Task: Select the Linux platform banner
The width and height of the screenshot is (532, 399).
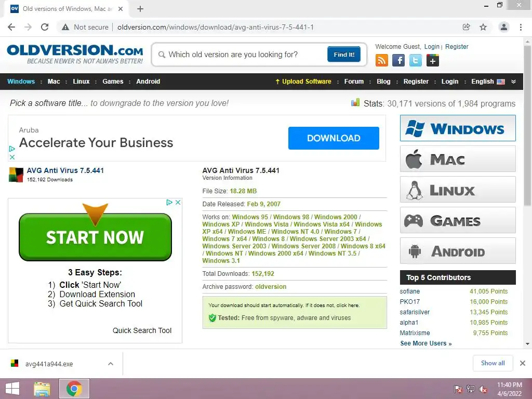Action: 458,189
